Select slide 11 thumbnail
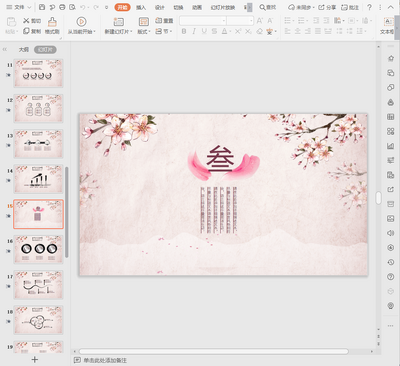400x366 pixels. click(x=38, y=73)
